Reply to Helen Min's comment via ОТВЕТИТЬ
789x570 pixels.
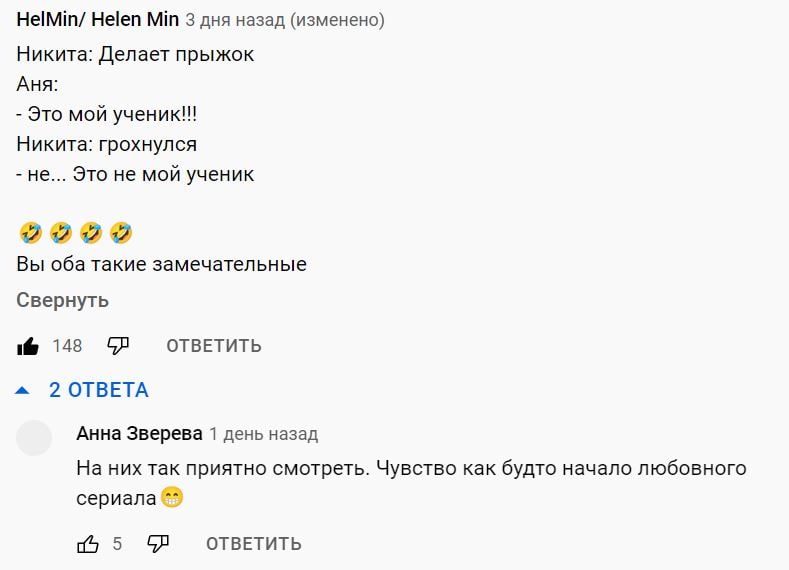[214, 346]
